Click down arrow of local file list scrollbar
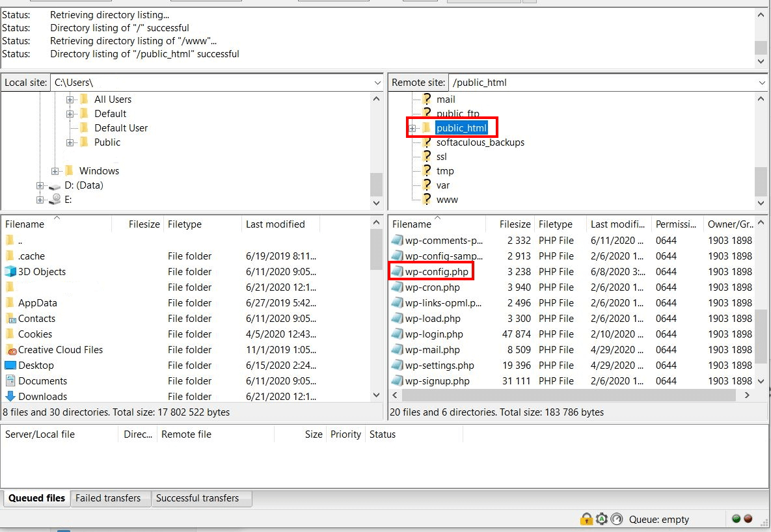 tap(376, 395)
